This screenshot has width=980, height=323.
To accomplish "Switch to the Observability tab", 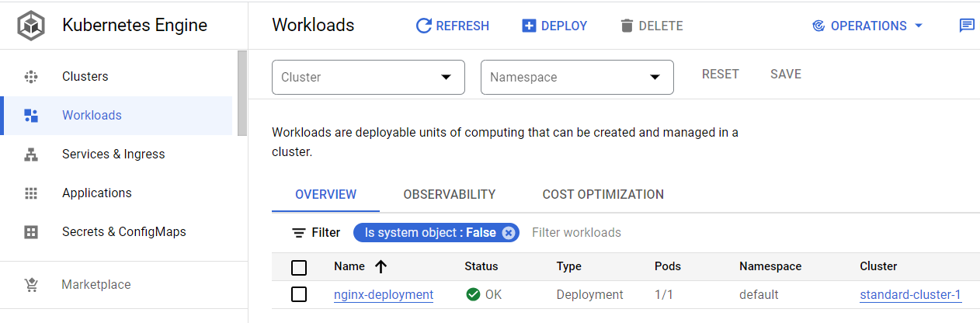I will tap(450, 194).
